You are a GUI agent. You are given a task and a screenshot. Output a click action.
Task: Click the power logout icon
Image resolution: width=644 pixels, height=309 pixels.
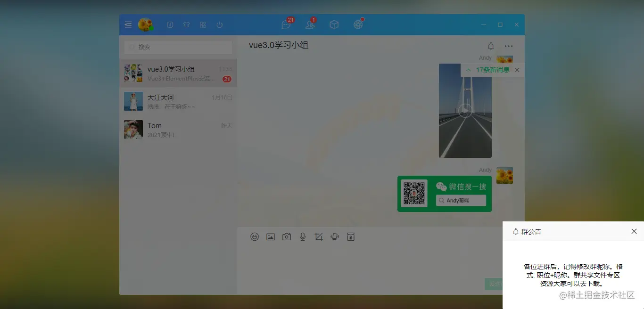(x=219, y=24)
